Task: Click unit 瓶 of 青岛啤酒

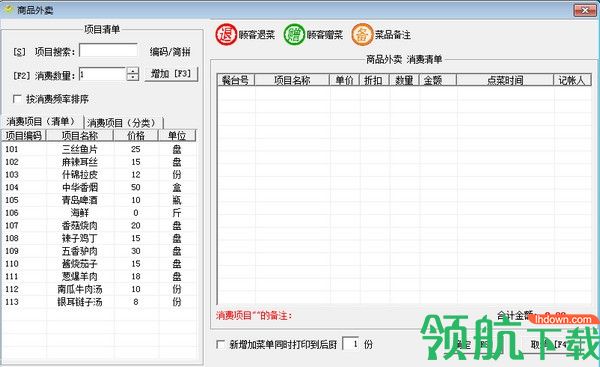Action: click(177, 200)
